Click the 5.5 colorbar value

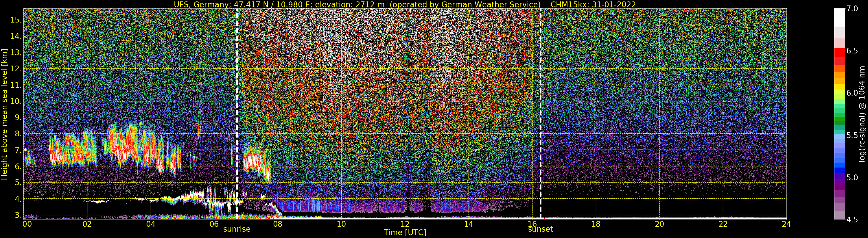(x=852, y=135)
